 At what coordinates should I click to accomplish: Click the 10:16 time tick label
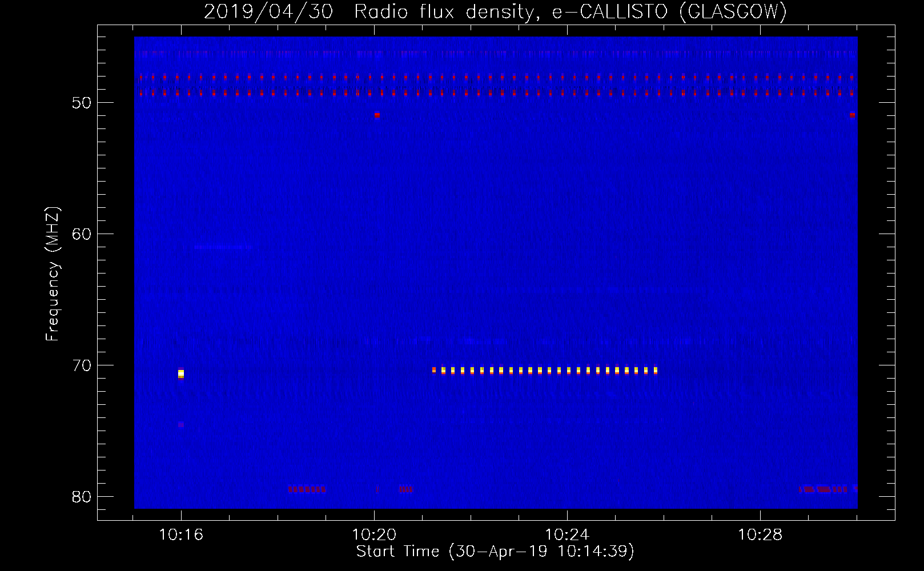coord(181,535)
